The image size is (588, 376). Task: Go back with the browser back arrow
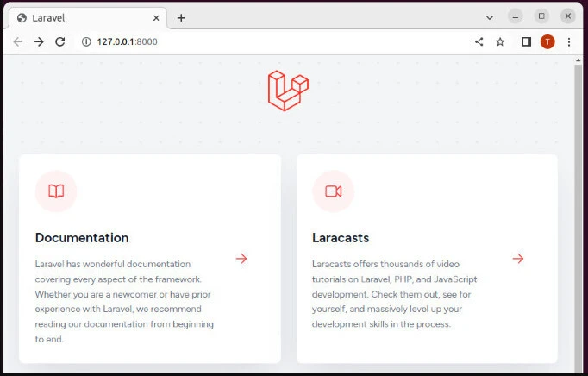pyautogui.click(x=17, y=41)
